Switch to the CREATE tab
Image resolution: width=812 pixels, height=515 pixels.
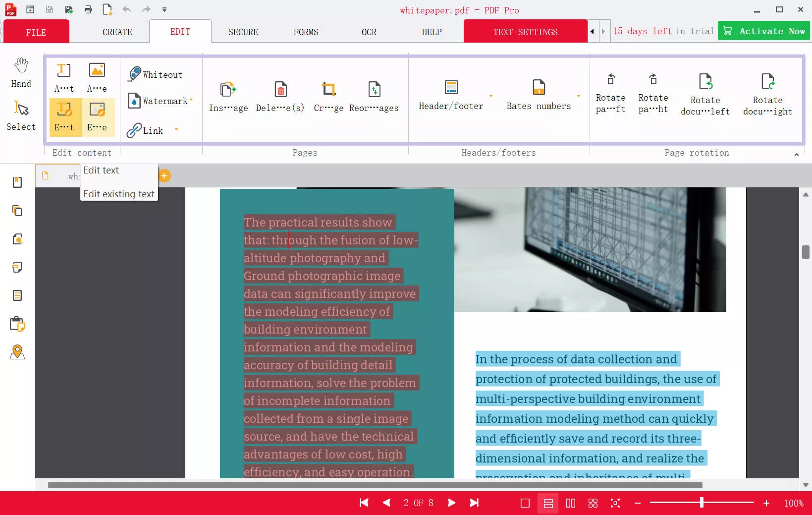[x=117, y=32]
